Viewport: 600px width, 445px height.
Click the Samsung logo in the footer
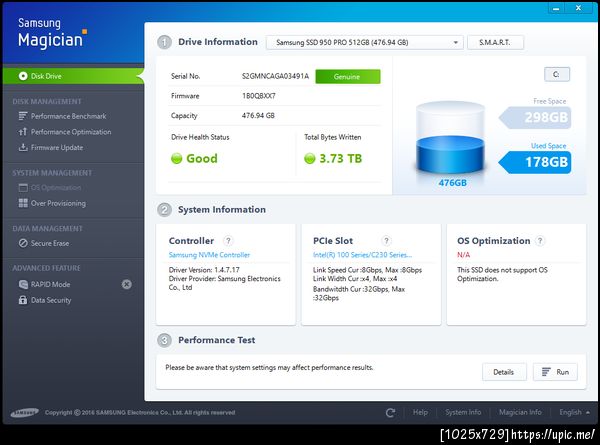tap(24, 412)
